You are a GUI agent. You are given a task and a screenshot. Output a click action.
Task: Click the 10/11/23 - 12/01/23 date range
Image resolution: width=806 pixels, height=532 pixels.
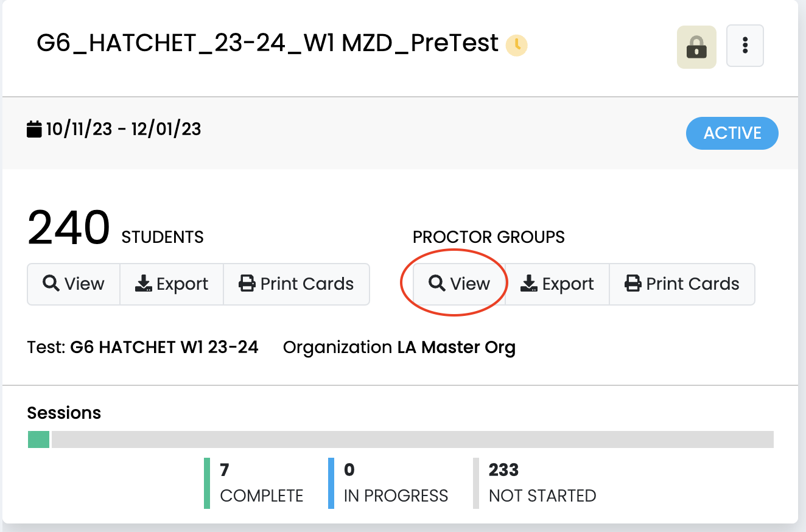124,129
